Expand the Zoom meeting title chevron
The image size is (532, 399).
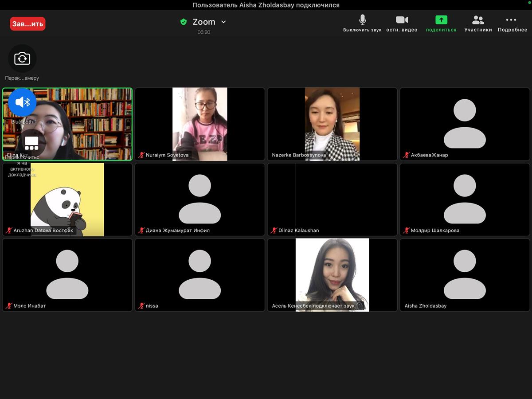pos(223,22)
